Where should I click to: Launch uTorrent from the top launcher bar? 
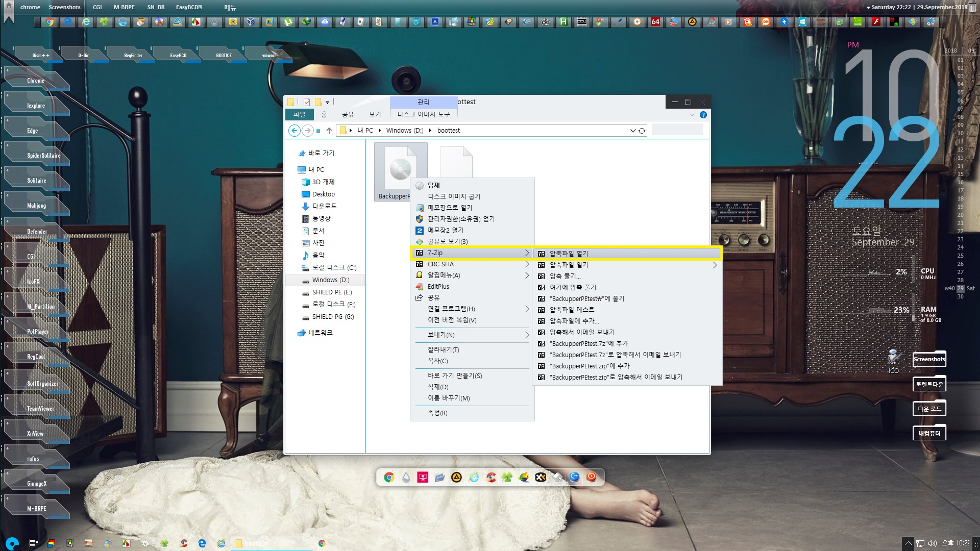tap(288, 22)
